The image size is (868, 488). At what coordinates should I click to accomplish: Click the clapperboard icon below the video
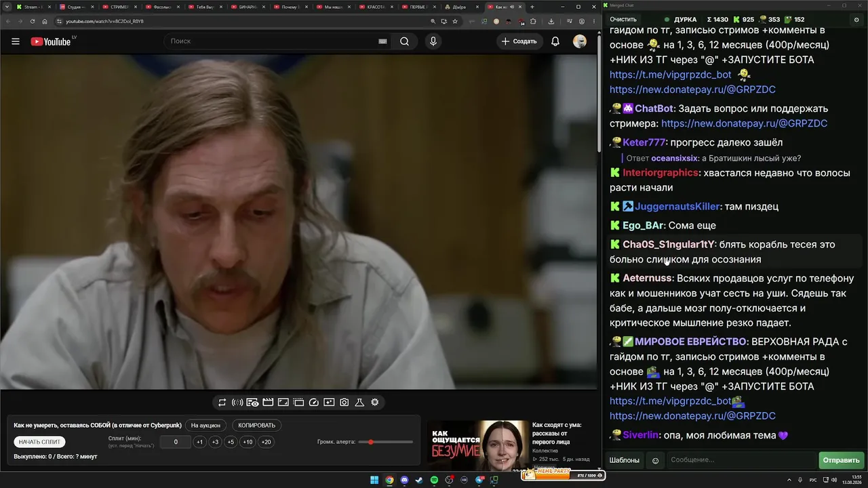click(268, 403)
